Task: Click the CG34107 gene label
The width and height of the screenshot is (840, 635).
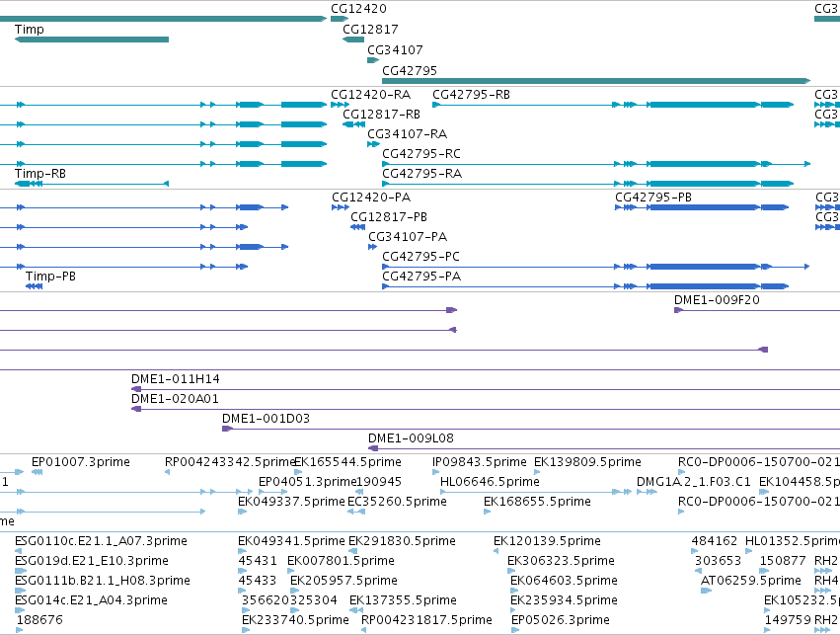Action: [x=395, y=50]
